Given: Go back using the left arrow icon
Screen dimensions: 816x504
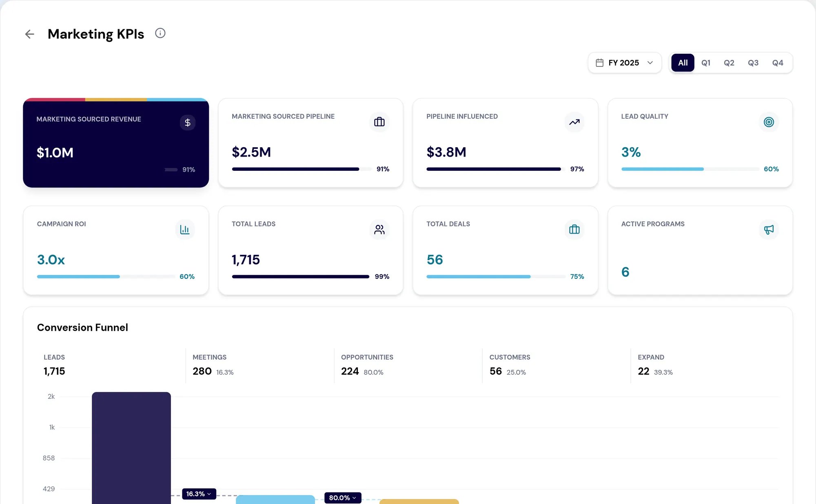Looking at the screenshot, I should point(29,34).
